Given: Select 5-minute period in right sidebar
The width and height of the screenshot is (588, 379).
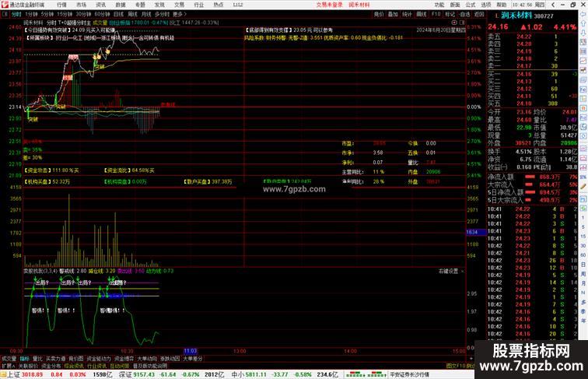Looking at the screenshot, I should click(583, 227).
